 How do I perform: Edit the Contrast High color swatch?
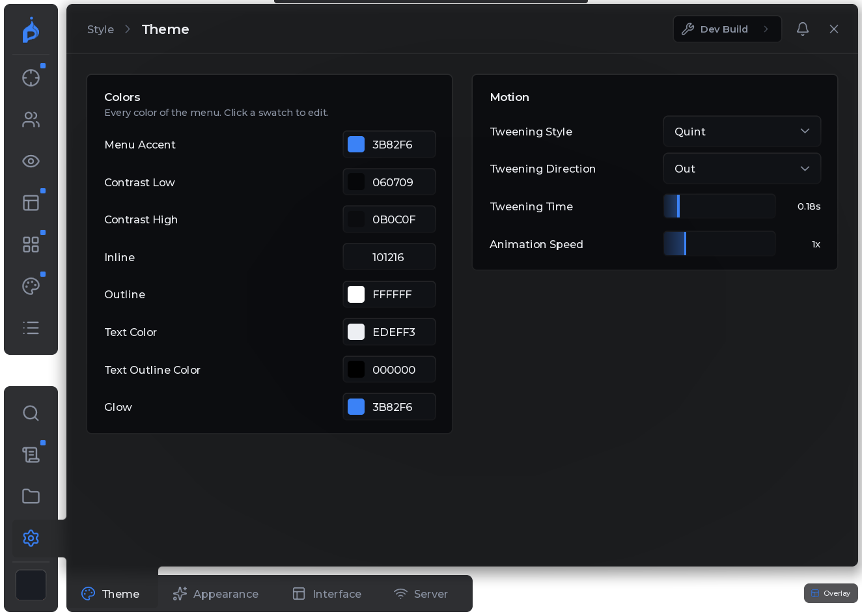[356, 219]
